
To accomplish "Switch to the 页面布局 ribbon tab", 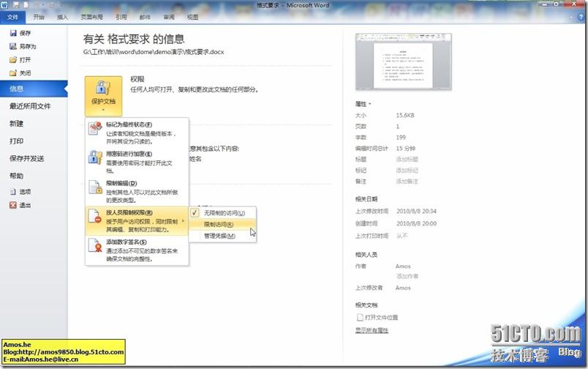I will (x=92, y=18).
